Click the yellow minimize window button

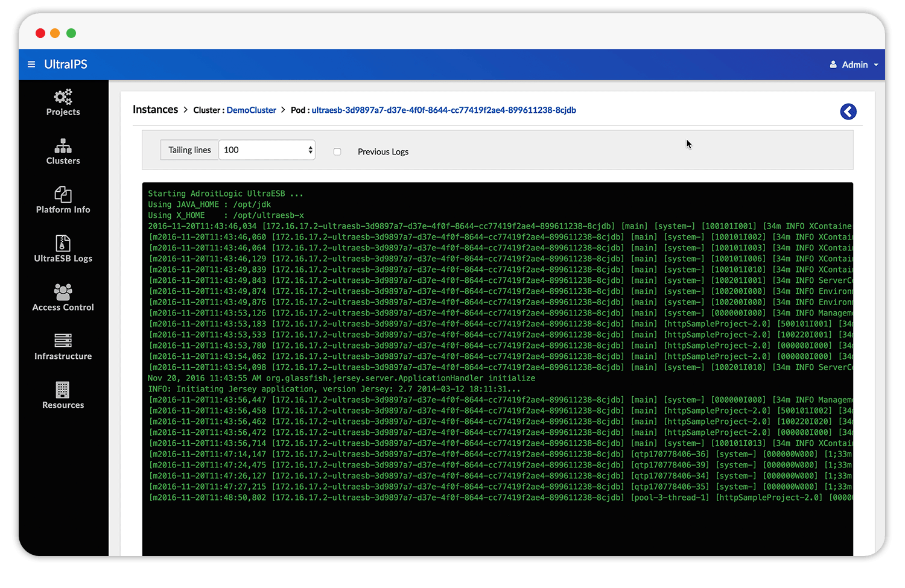55,33
